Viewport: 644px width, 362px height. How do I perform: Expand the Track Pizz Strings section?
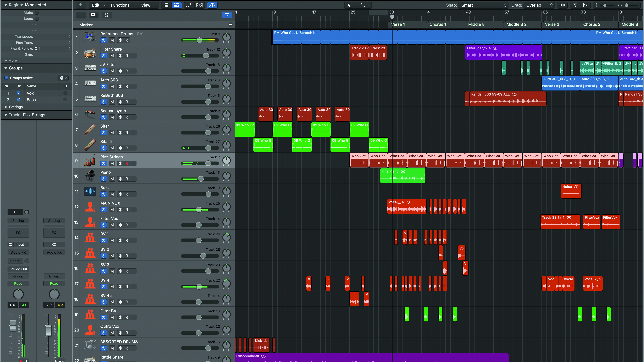tap(6, 115)
